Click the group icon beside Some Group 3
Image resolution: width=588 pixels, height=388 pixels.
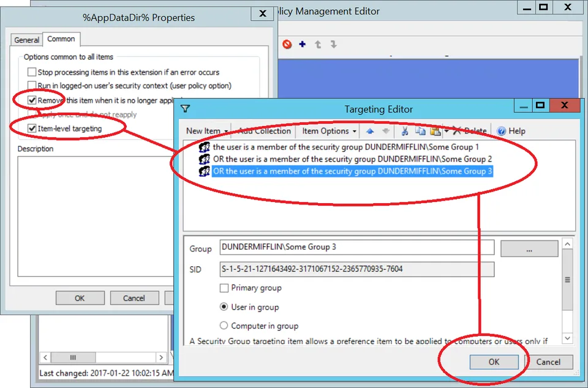point(204,171)
